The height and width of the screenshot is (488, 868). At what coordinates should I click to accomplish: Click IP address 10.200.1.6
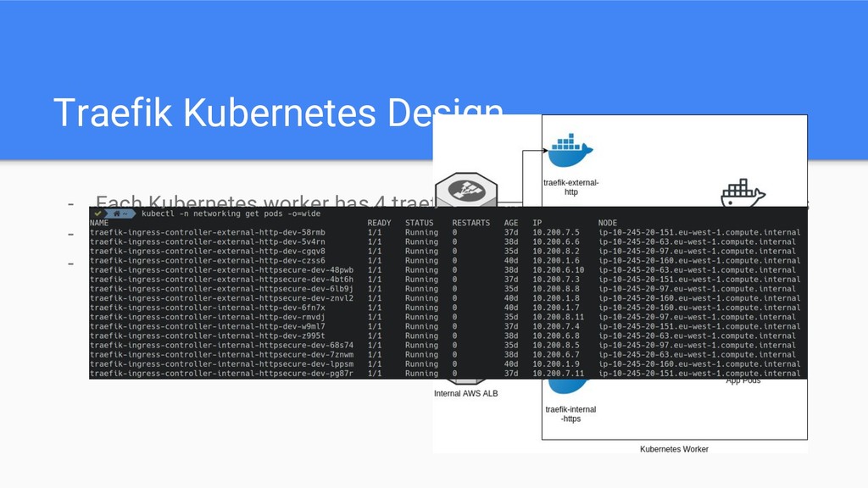click(x=556, y=261)
